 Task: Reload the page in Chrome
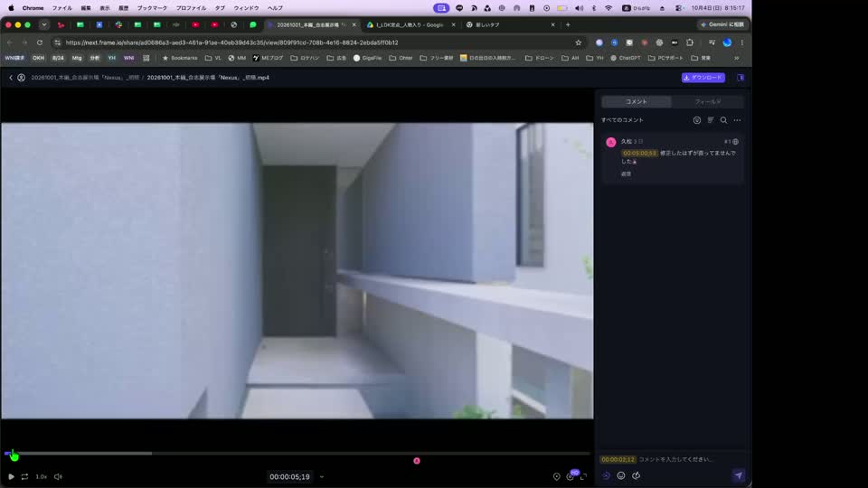39,42
